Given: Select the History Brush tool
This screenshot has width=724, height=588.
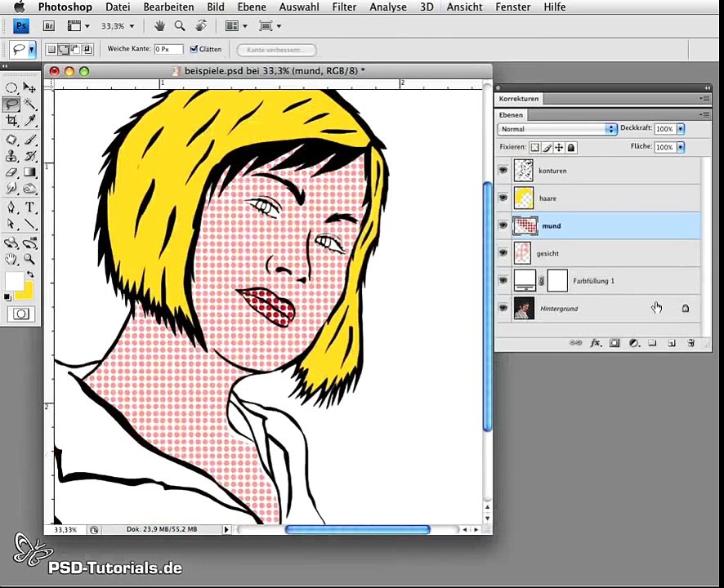Looking at the screenshot, I should [x=29, y=156].
